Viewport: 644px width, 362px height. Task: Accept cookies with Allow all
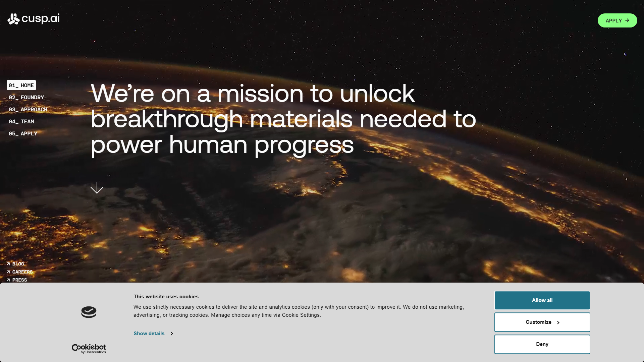pyautogui.click(x=542, y=300)
